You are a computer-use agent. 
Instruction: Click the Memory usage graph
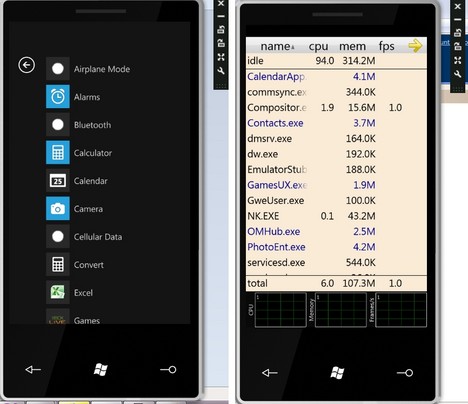[341, 310]
